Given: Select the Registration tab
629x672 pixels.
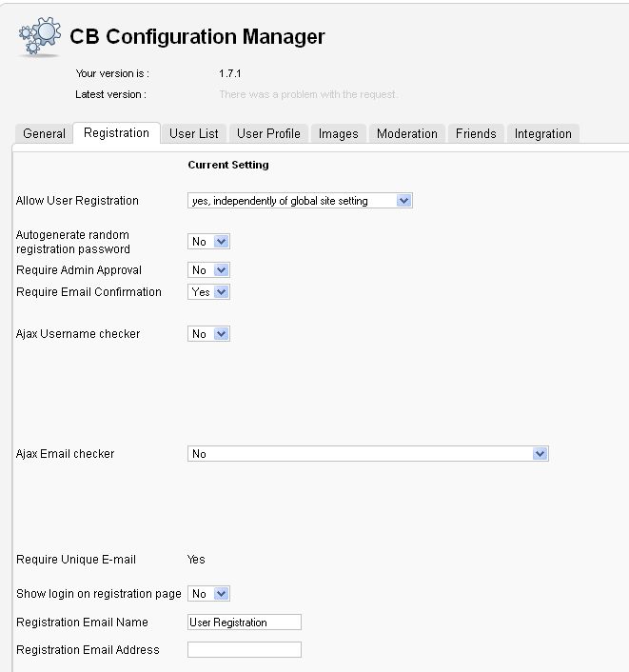Looking at the screenshot, I should tap(116, 133).
